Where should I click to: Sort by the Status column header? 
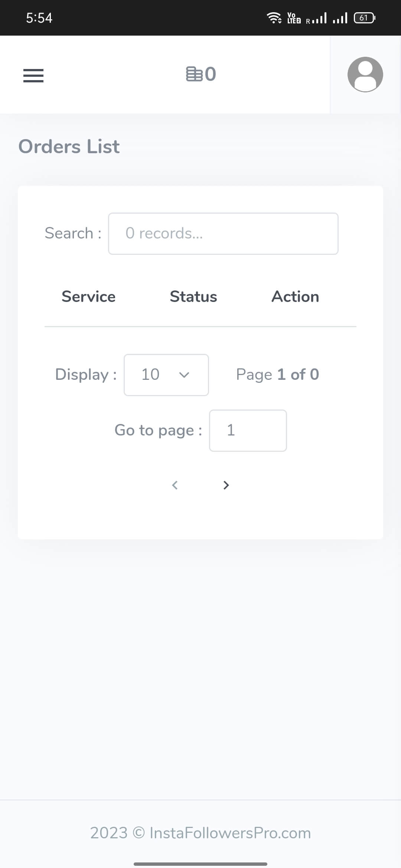coord(193,297)
